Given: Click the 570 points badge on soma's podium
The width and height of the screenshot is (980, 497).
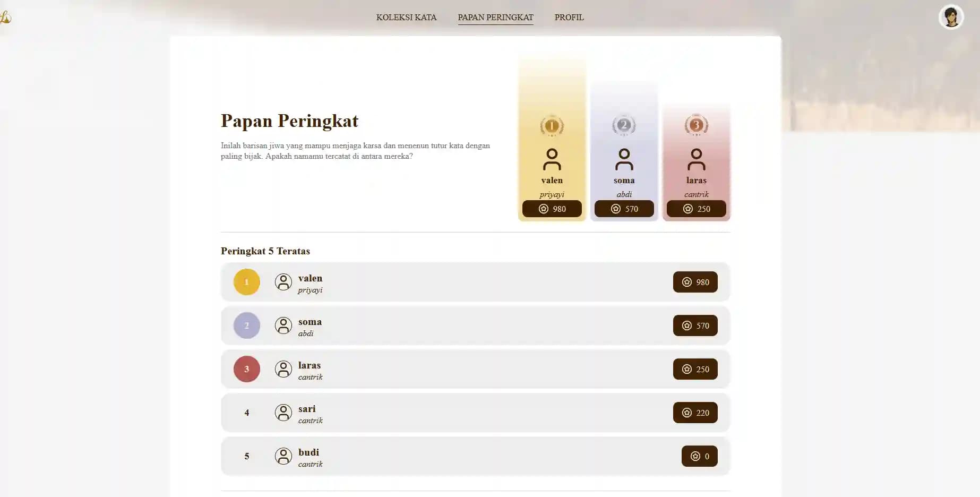Looking at the screenshot, I should tap(624, 209).
